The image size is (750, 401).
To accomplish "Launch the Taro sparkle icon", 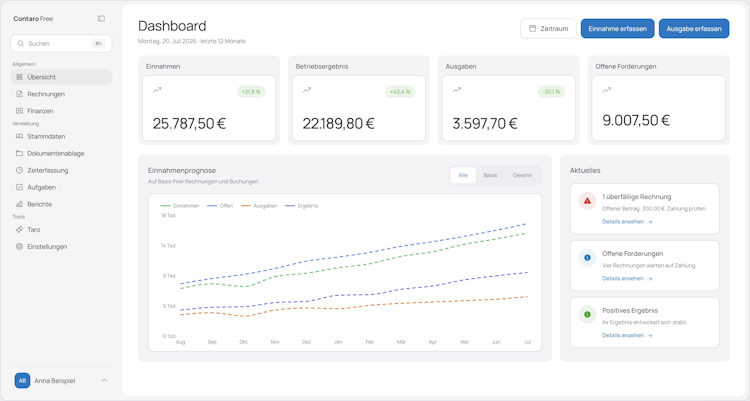I will coord(19,229).
